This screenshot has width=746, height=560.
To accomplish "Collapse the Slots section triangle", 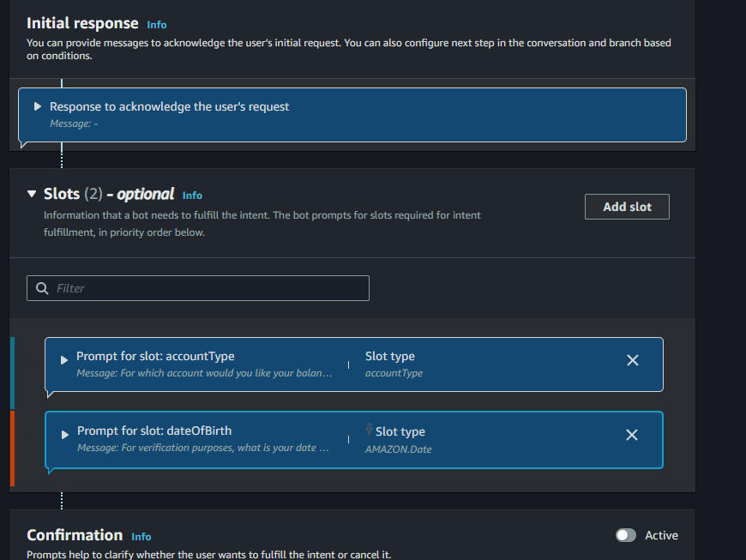I will pyautogui.click(x=33, y=194).
